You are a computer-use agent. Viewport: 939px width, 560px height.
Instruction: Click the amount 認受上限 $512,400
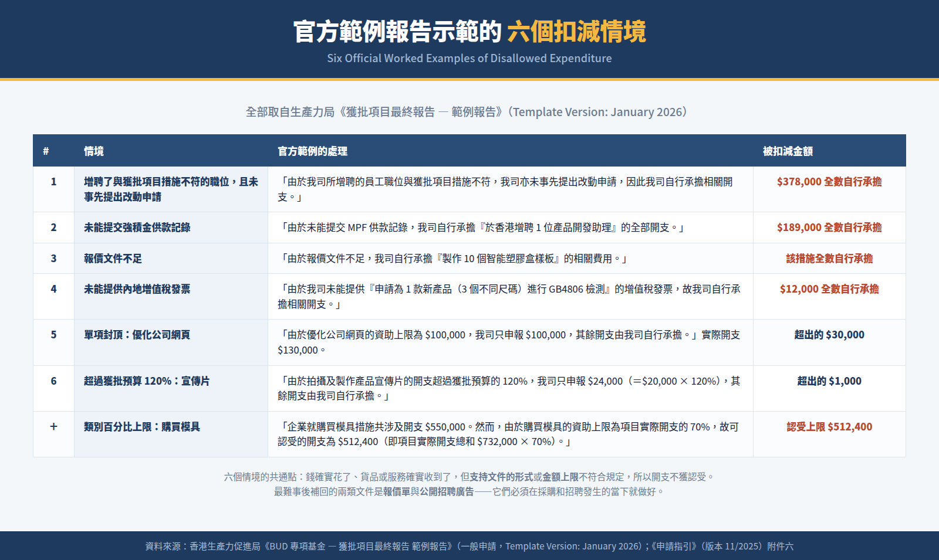829,427
